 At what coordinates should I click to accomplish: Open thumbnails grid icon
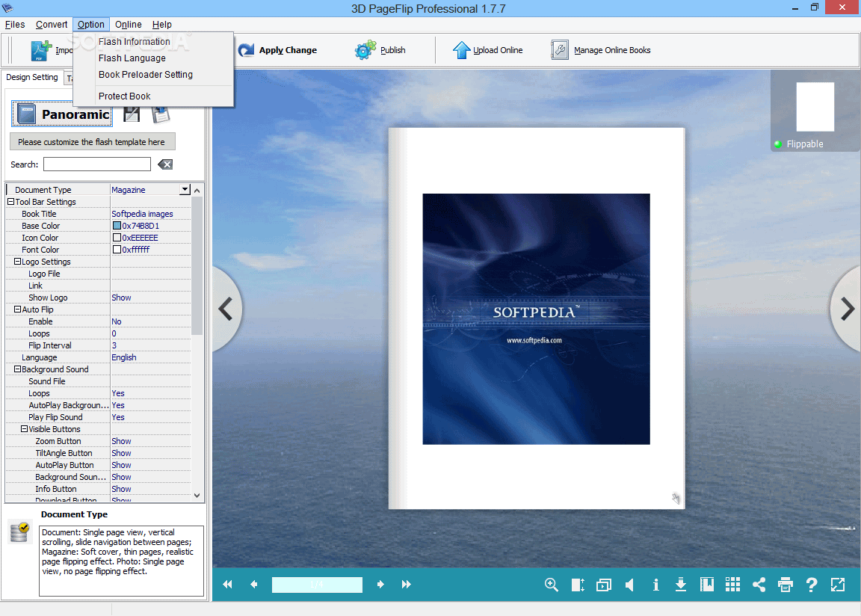coord(732,585)
